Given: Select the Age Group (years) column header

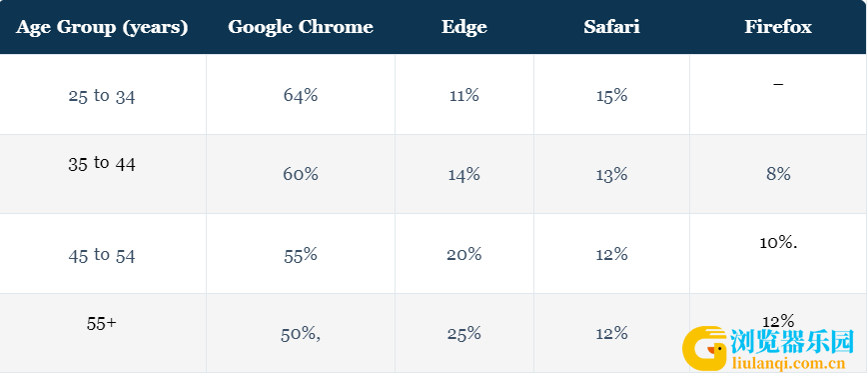Looking at the screenshot, I should click(102, 27).
